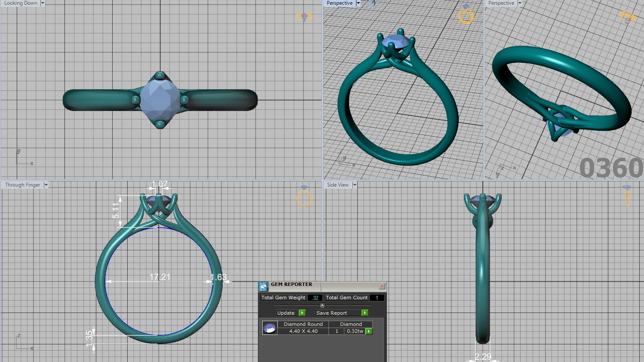Click the green arrow next to Save Report
Image resolution: width=644 pixels, height=362 pixels.
(x=365, y=313)
